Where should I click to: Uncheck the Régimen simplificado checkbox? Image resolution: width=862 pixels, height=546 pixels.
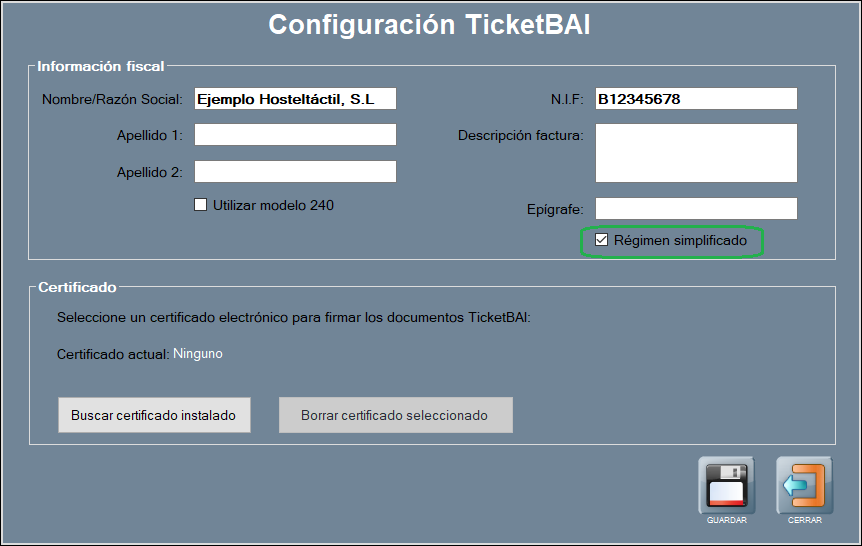click(x=602, y=241)
